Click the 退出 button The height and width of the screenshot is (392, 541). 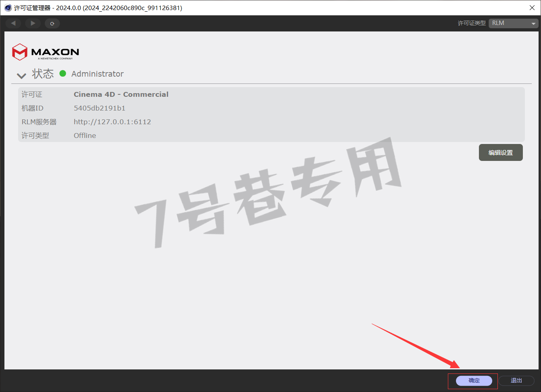click(x=516, y=381)
